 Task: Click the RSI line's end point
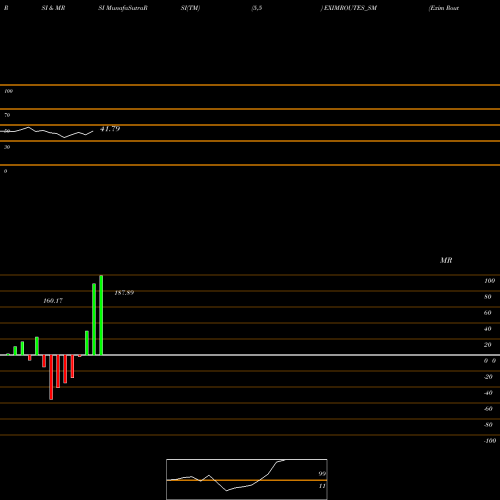(93, 132)
